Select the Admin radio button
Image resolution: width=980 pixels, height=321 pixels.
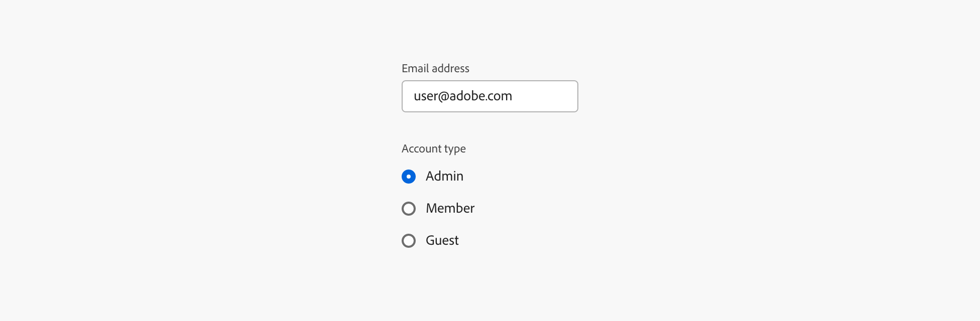[x=409, y=177]
